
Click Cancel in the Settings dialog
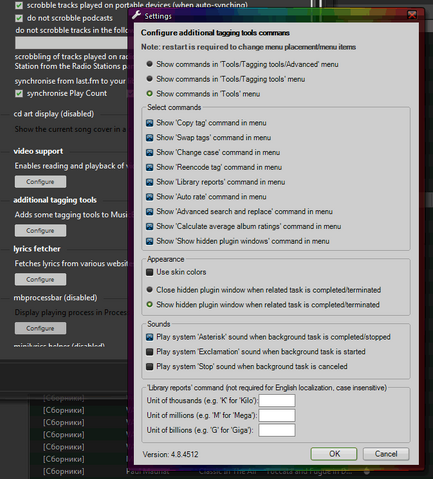386,454
